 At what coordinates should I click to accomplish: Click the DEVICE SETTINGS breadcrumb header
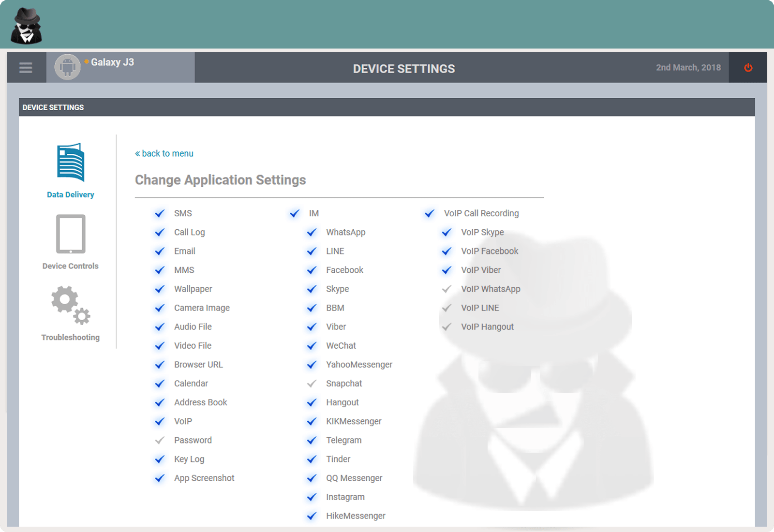54,107
